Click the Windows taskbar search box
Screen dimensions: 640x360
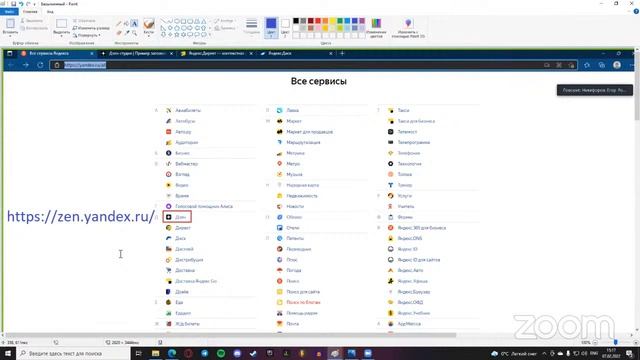73,353
